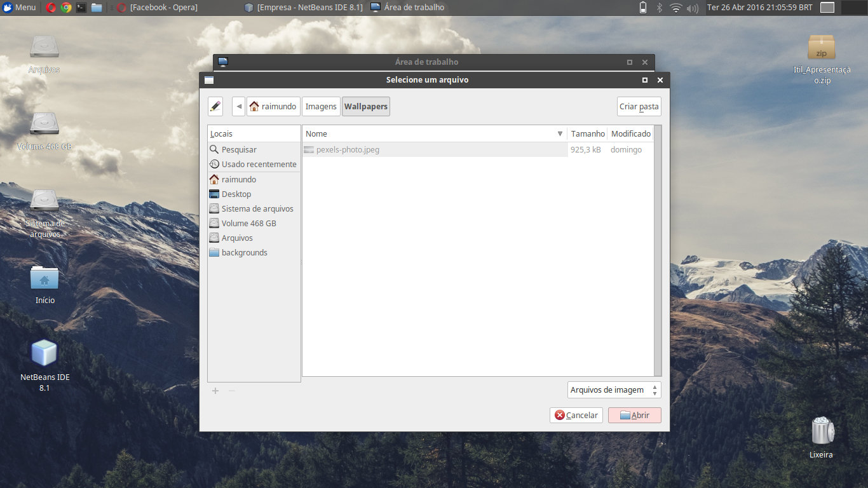This screenshot has width=868, height=488.
Task: Click the back arrow in path bar
Action: (238, 107)
